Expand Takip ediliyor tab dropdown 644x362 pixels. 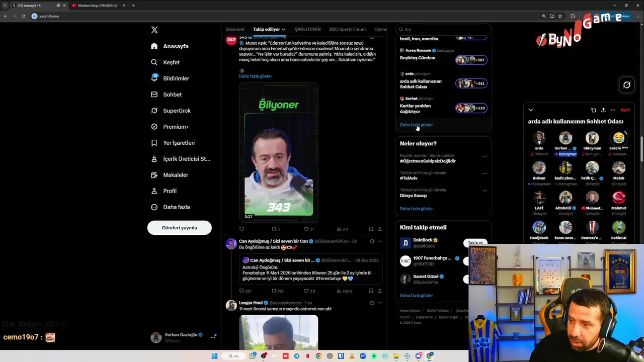click(x=283, y=29)
